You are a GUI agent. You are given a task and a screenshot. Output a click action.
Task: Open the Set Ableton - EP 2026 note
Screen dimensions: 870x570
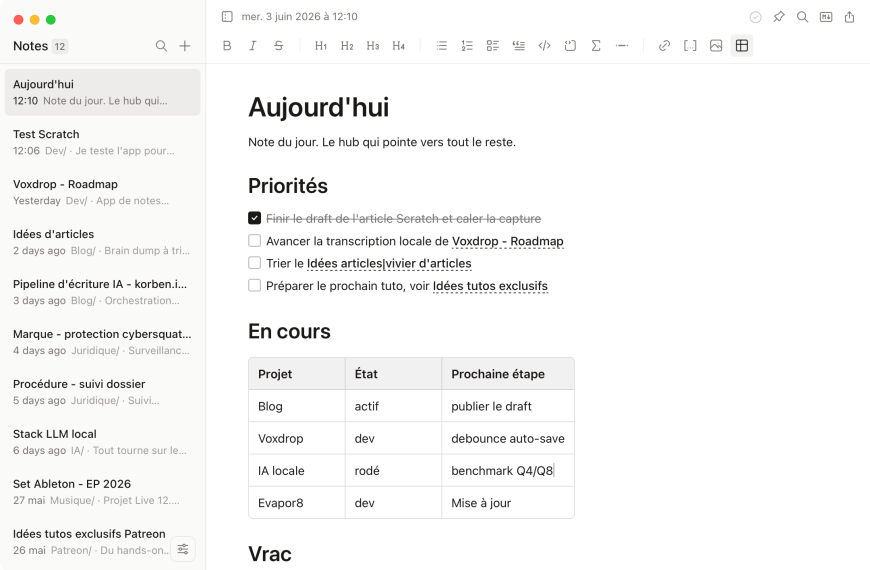(103, 492)
